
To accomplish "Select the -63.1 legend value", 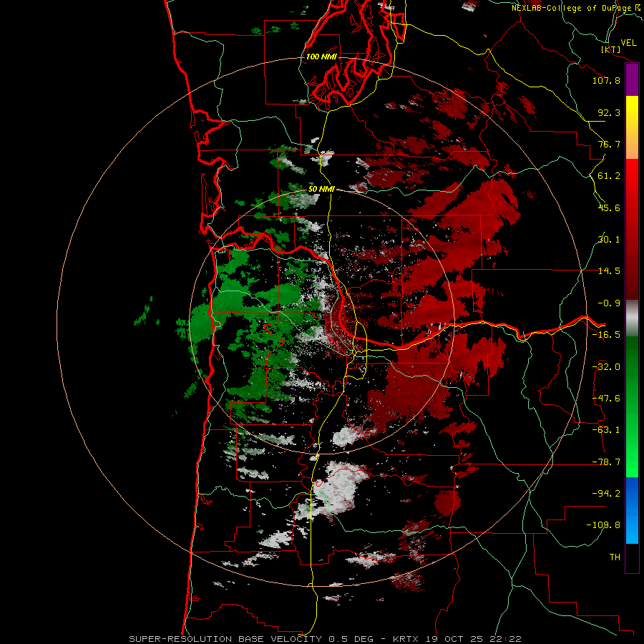I will pyautogui.click(x=606, y=430).
